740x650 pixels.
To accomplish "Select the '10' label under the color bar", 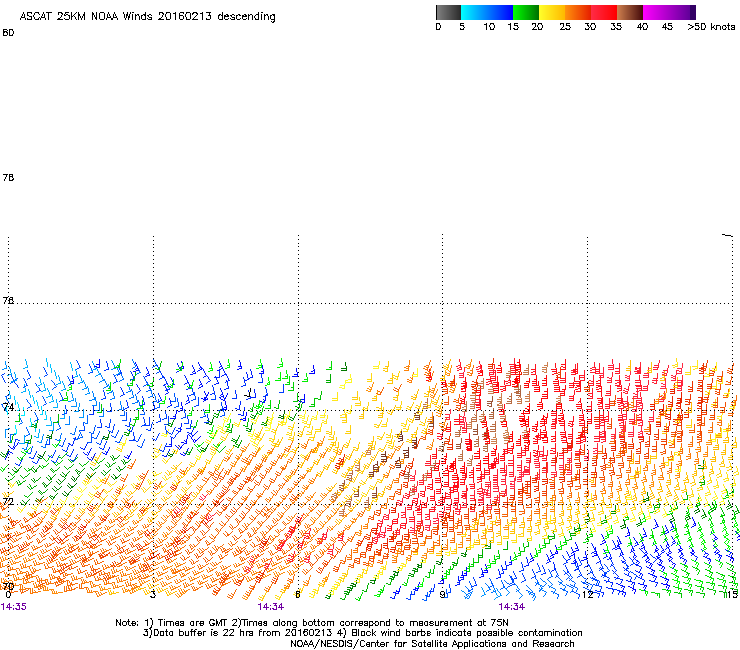I will [489, 27].
